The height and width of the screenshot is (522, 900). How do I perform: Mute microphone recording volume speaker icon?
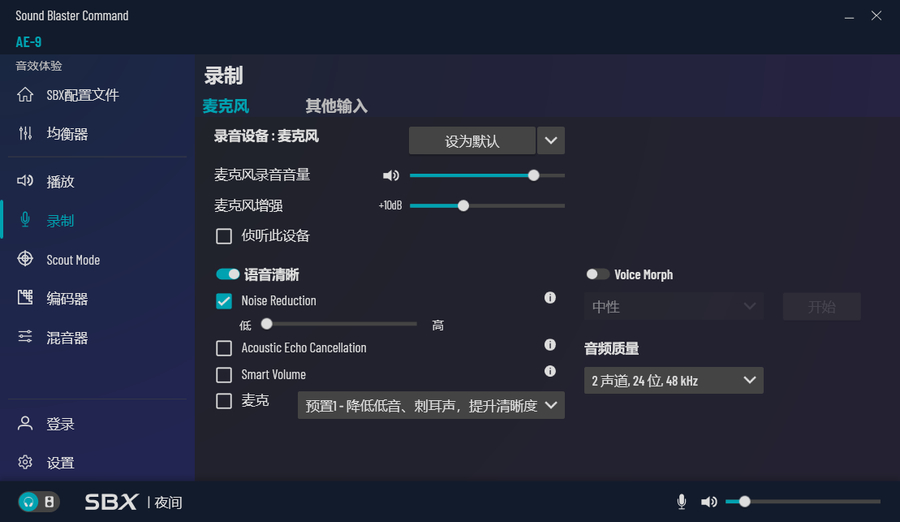391,175
